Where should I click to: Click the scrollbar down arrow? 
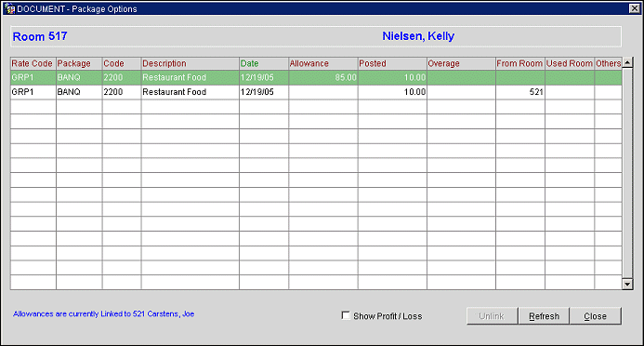click(x=627, y=285)
